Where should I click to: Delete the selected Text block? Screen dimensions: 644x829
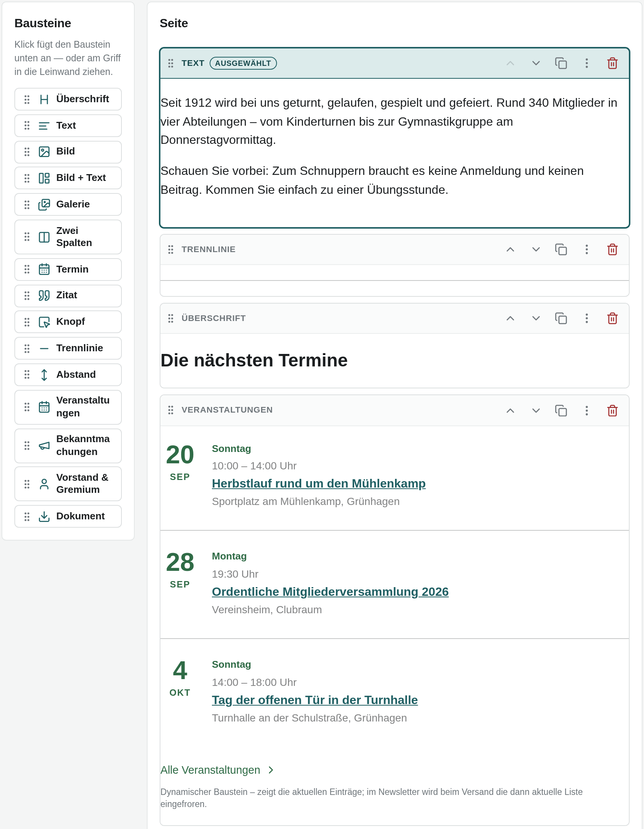coord(612,63)
